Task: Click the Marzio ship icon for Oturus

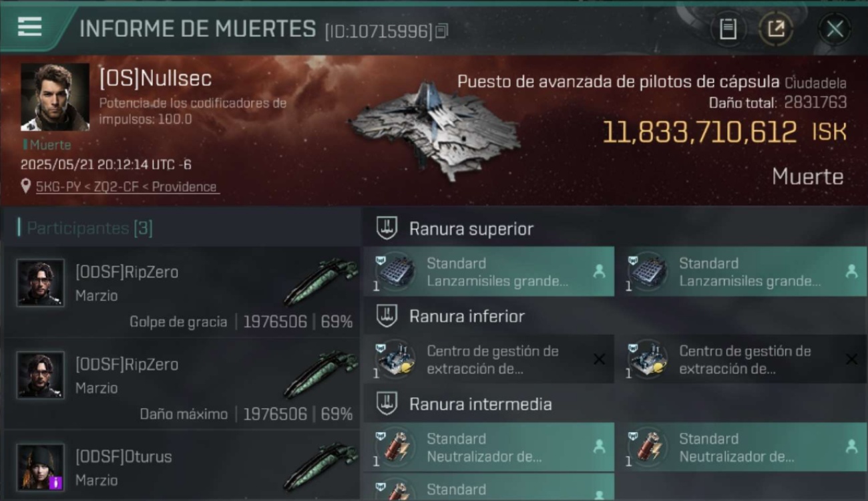Action: [320, 466]
